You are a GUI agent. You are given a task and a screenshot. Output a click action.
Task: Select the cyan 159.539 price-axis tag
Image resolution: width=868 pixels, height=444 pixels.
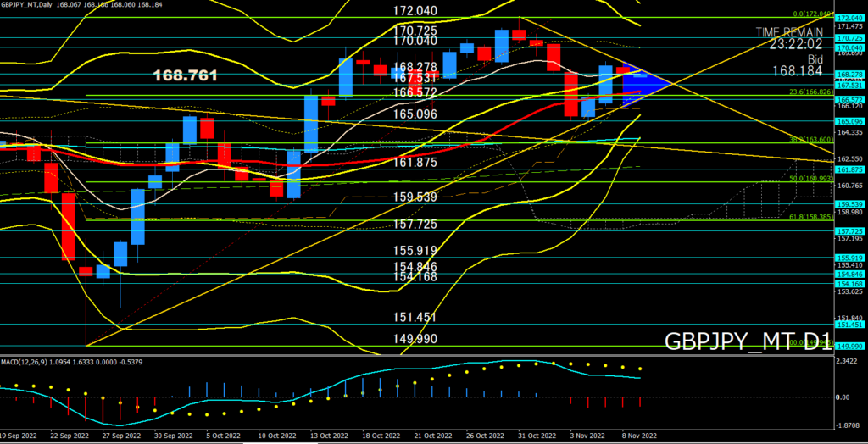[x=851, y=203]
